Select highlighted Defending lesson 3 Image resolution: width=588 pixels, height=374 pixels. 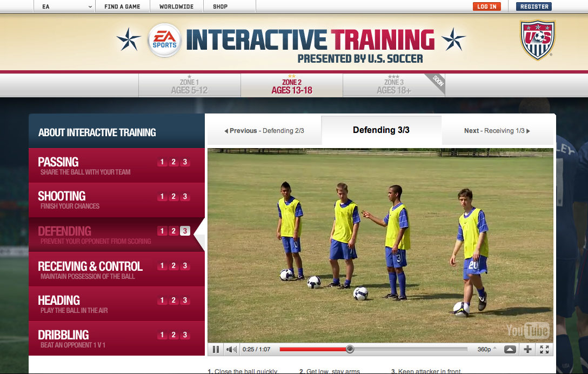pyautogui.click(x=185, y=231)
